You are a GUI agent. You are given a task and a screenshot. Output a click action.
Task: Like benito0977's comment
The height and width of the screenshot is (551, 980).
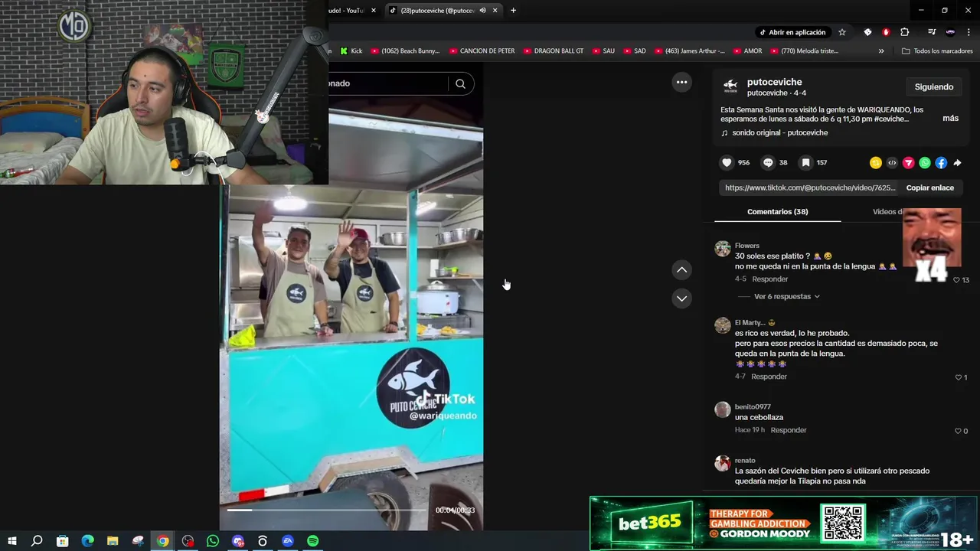[x=958, y=431]
